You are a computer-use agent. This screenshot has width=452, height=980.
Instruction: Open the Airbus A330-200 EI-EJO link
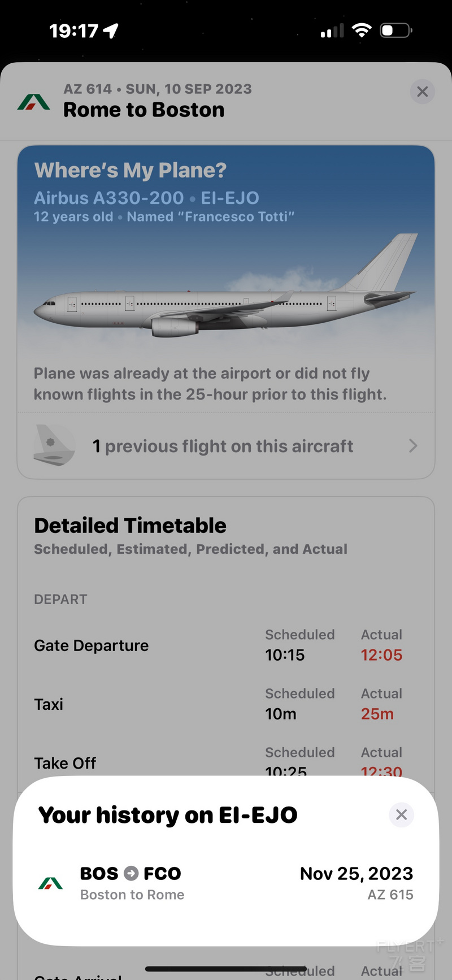coord(146,198)
